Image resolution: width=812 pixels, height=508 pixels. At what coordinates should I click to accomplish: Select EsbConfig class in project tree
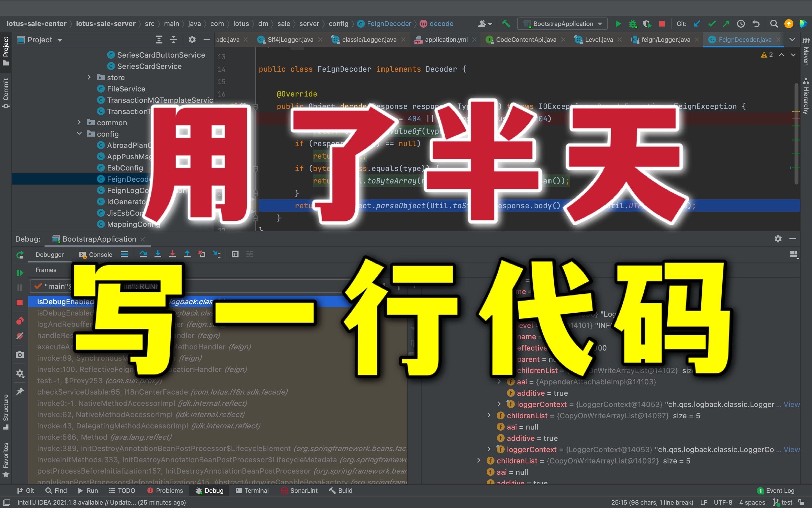click(x=125, y=168)
